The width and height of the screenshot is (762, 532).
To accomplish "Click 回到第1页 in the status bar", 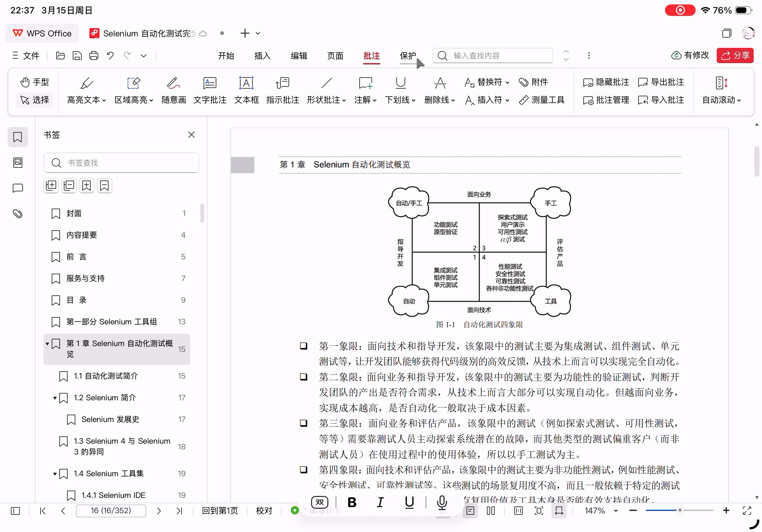I will 220,511.
